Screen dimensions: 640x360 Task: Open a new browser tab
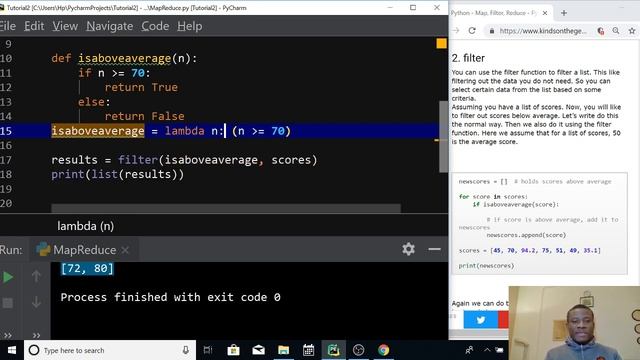pos(564,13)
